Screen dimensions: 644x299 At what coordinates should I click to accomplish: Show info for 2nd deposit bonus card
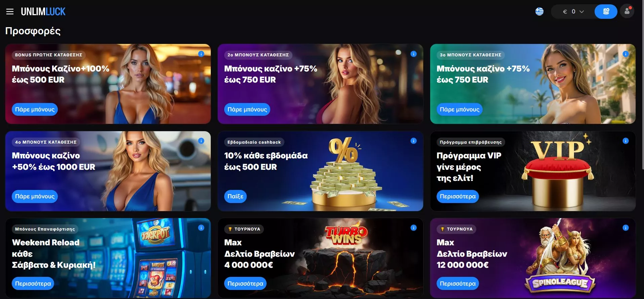(413, 54)
